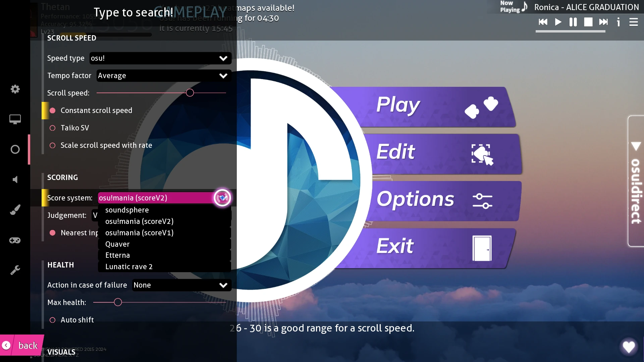Screen dimensions: 644x362
Task: Skip to previous track
Action: click(543, 22)
